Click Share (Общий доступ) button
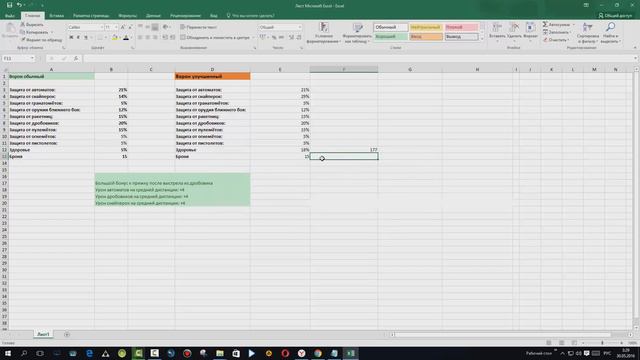Screen dimensions: 640x360 pos(615,16)
